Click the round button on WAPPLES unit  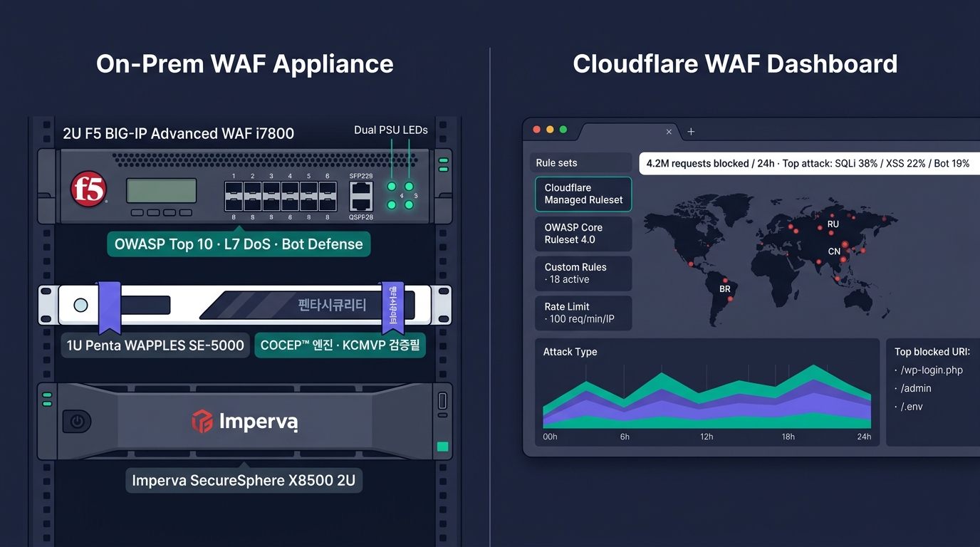[81, 305]
